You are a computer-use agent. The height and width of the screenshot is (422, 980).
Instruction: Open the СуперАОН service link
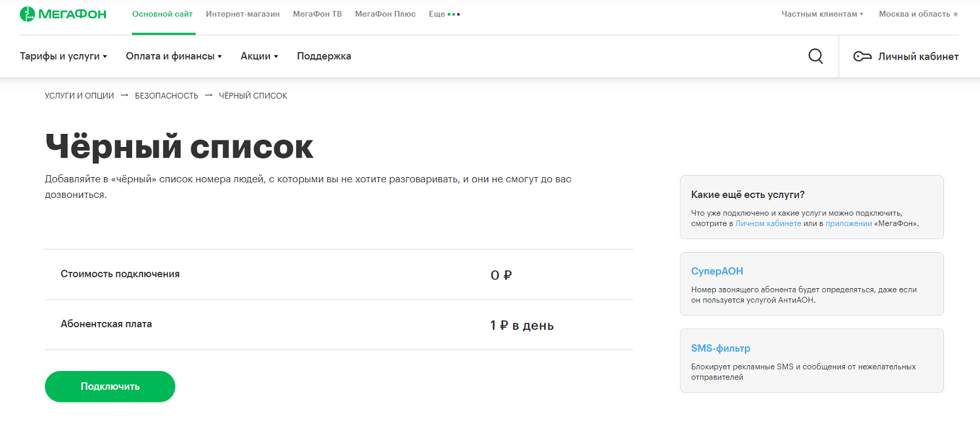717,271
